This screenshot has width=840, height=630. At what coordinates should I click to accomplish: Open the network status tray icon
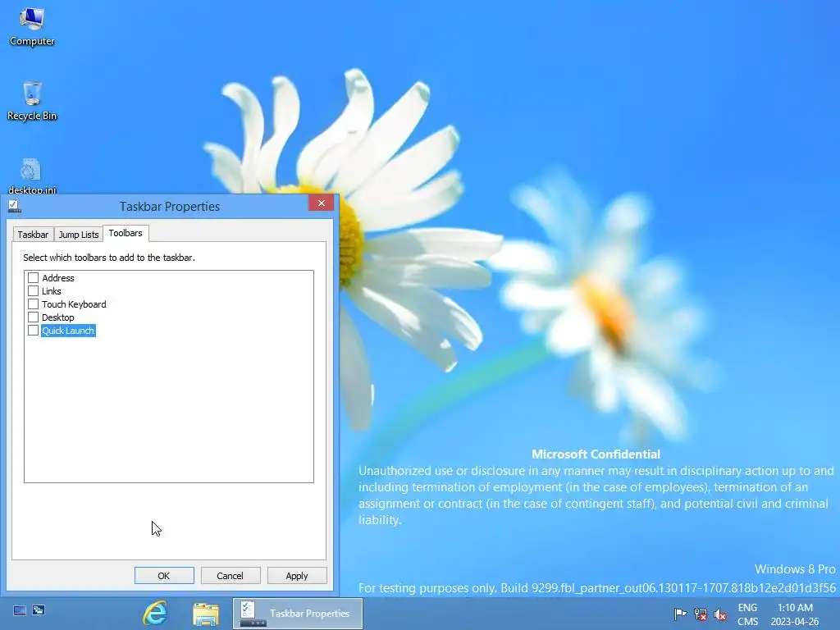tap(701, 614)
